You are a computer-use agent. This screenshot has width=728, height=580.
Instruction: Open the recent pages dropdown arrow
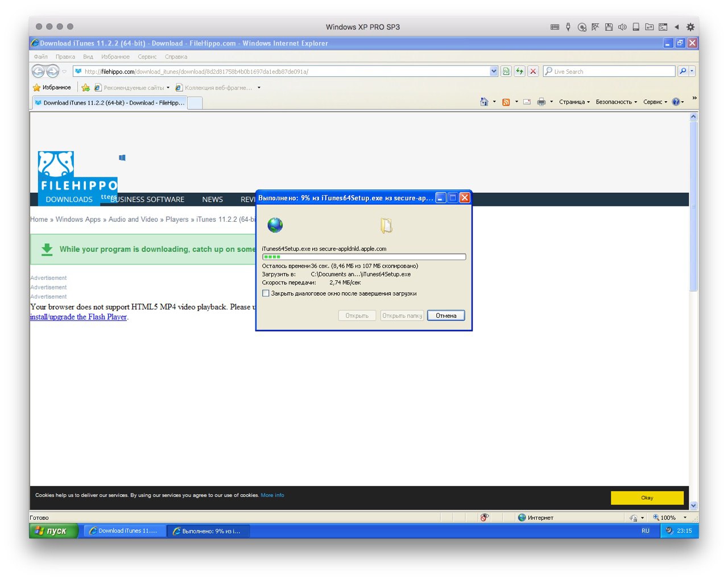coord(64,72)
